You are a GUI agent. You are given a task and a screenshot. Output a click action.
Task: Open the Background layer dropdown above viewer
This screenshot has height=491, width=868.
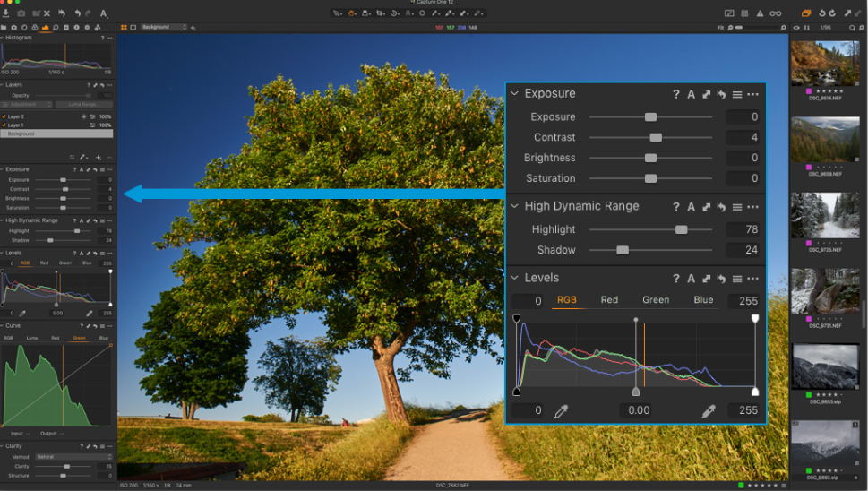pyautogui.click(x=165, y=27)
